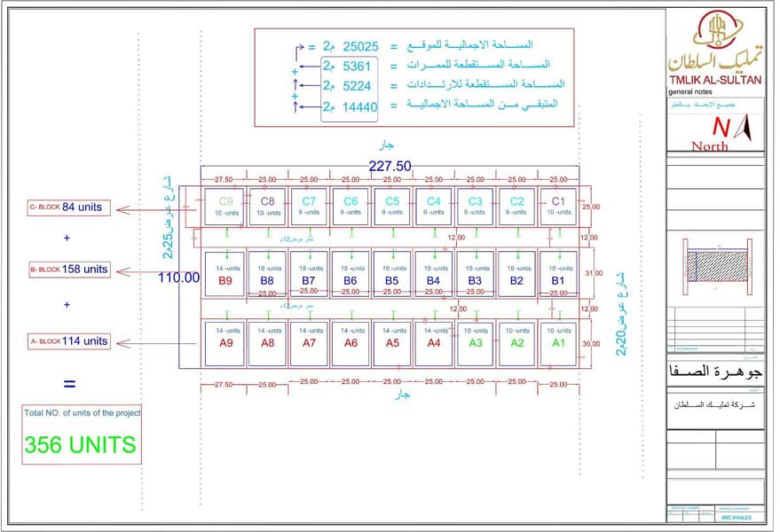Image resolution: width=780 pixels, height=532 pixels.
Task: Select the A-BLOCK 114 units label
Action: point(68,341)
